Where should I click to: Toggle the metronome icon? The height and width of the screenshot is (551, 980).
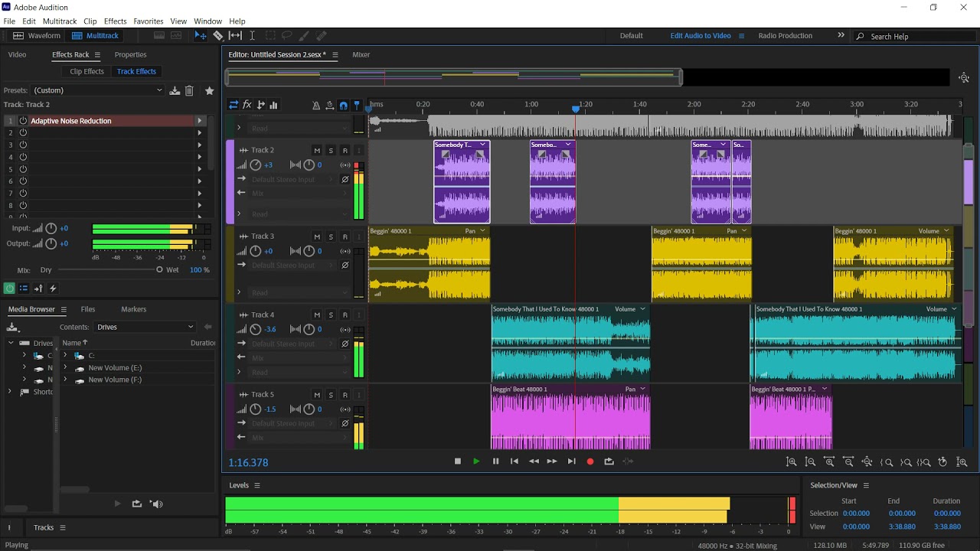[x=316, y=105]
